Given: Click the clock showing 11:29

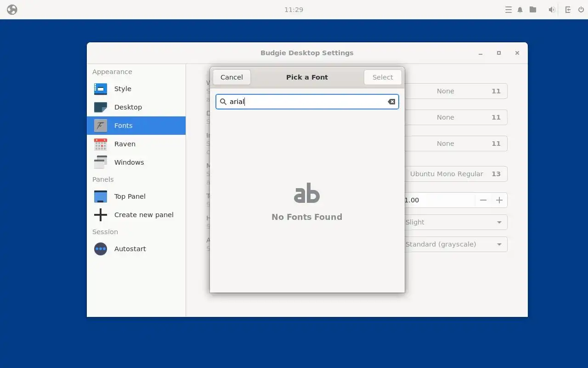Looking at the screenshot, I should tap(294, 10).
